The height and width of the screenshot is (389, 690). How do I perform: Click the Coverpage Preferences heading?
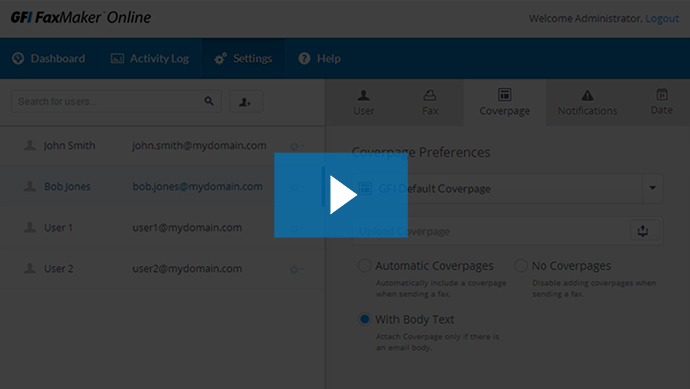(x=421, y=153)
